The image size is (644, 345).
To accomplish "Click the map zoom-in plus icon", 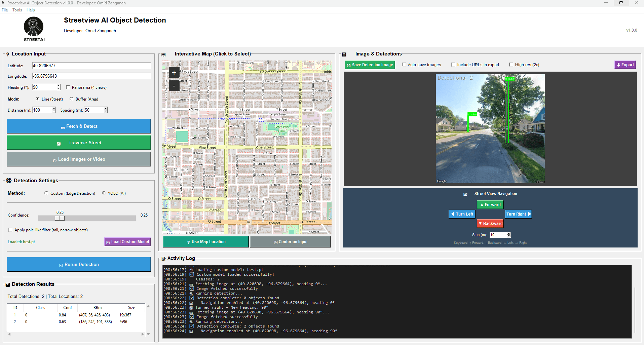I will tap(174, 72).
